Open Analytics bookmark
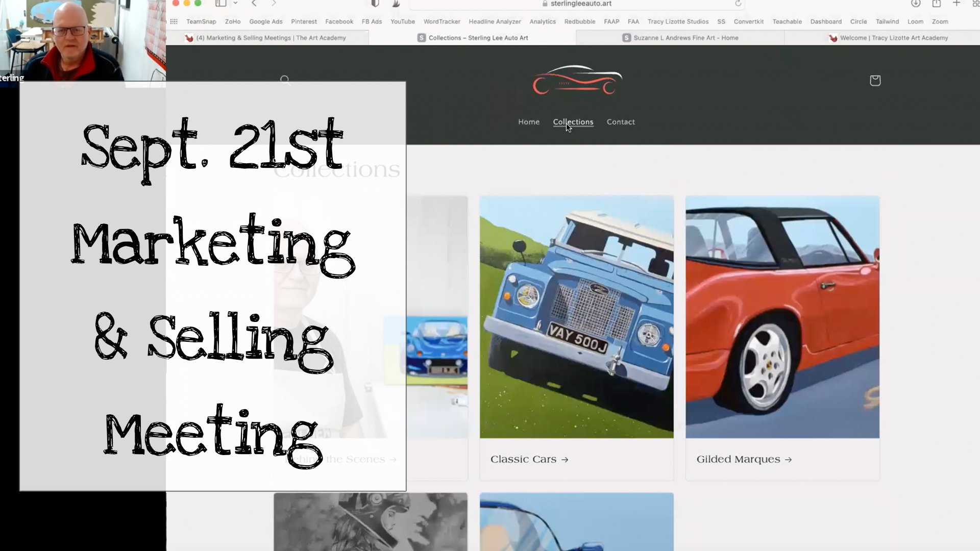 [x=543, y=21]
